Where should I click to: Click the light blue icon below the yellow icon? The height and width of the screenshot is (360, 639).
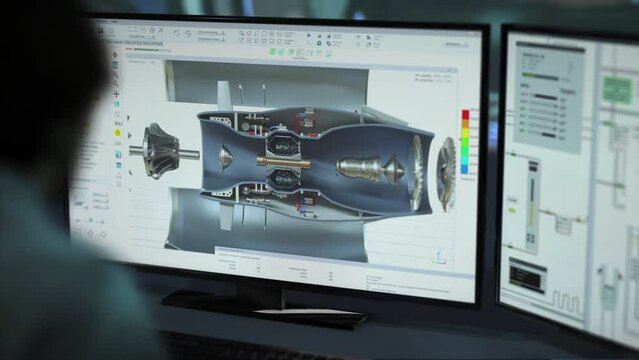[x=118, y=155]
